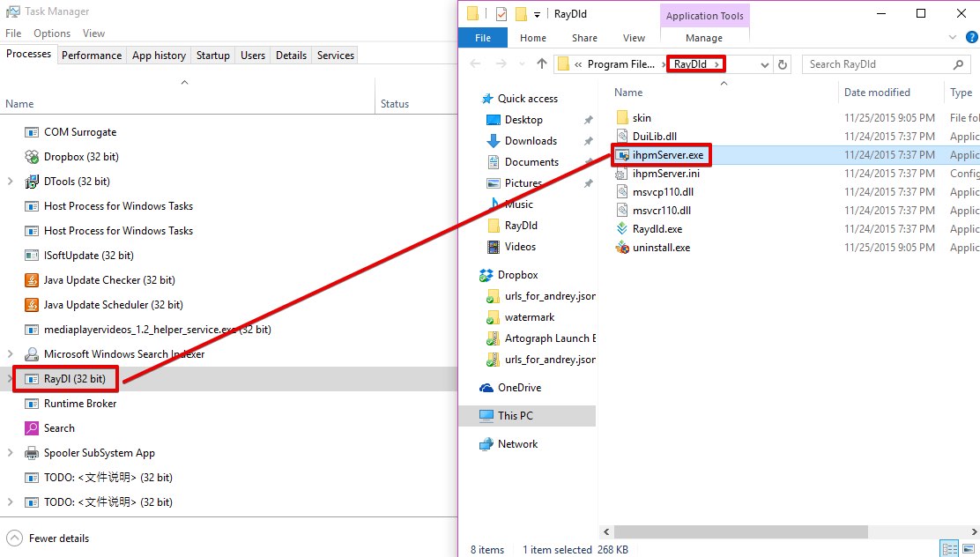Switch to the Performance tab

tap(92, 56)
